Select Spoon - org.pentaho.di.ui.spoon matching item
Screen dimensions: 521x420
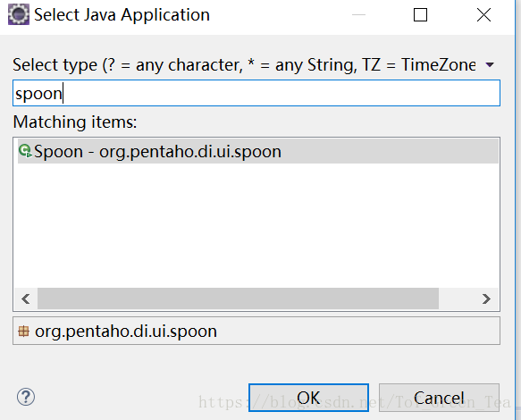258,151
